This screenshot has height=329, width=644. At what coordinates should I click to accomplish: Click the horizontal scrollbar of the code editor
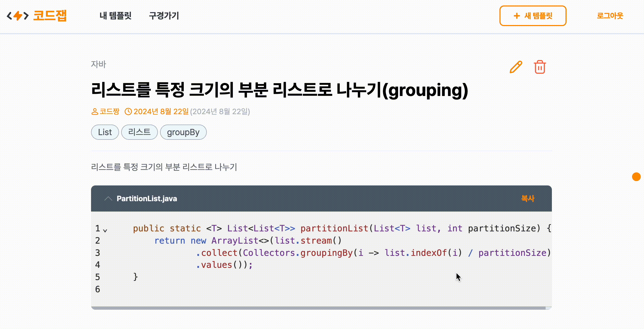[x=318, y=308]
